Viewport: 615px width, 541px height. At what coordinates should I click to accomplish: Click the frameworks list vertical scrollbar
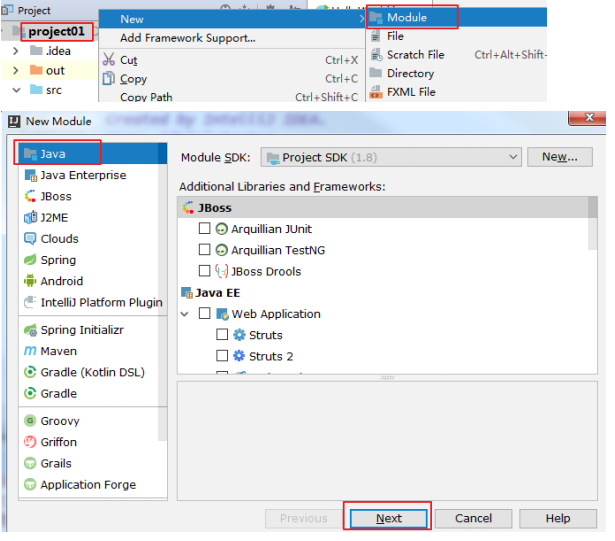pos(593,224)
